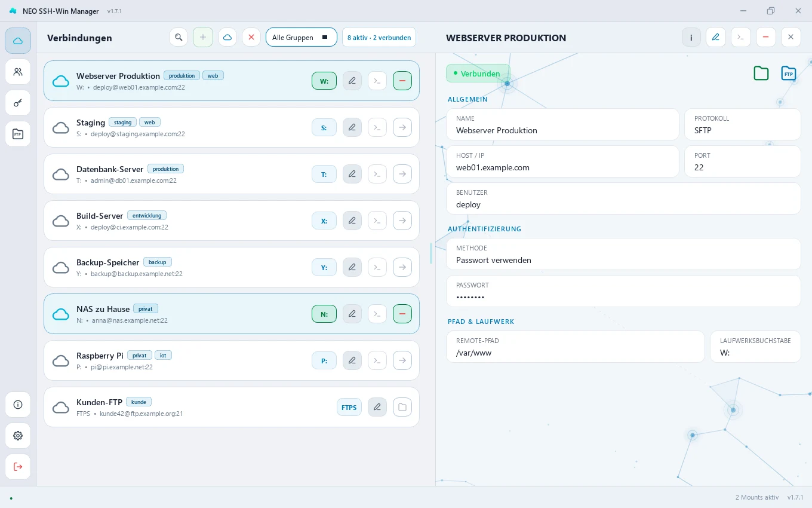Screen dimensions: 812x508
Task: Edit the Kunden-FTP connection
Action: pos(377,407)
